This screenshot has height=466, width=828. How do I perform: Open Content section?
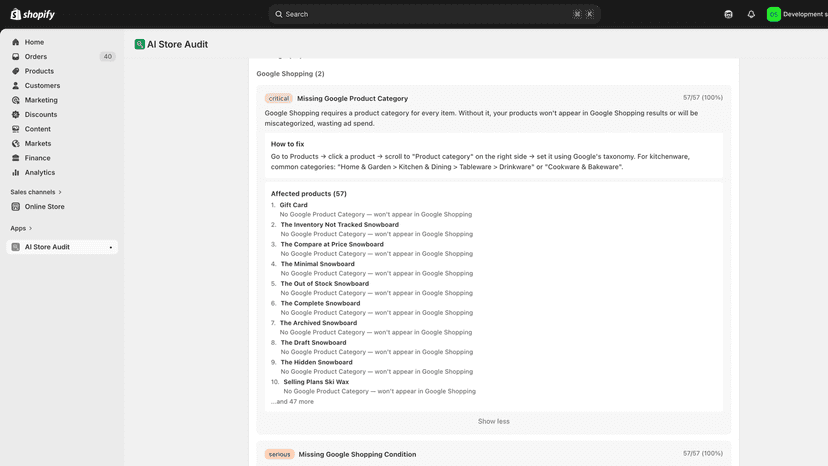click(37, 129)
